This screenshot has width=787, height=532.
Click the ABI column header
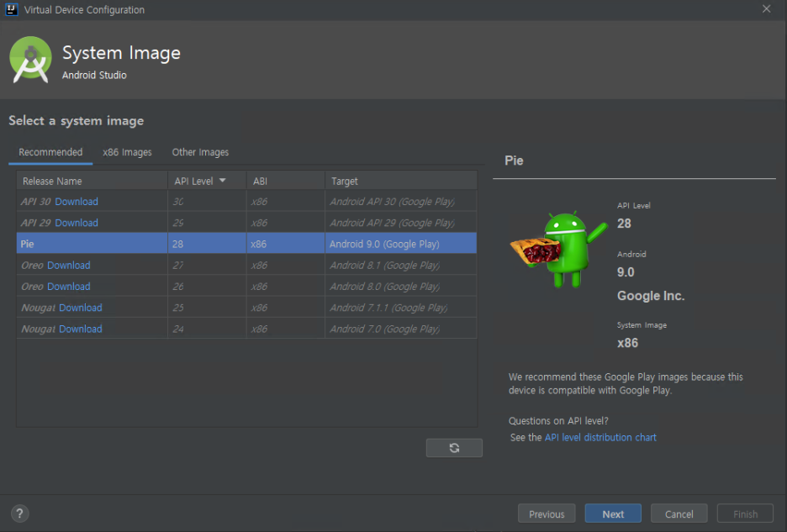286,181
